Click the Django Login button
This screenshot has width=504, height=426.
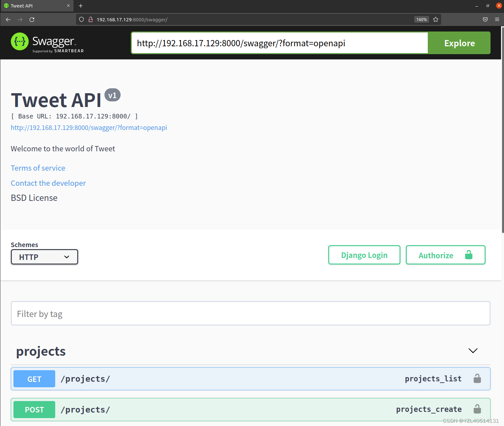click(364, 255)
